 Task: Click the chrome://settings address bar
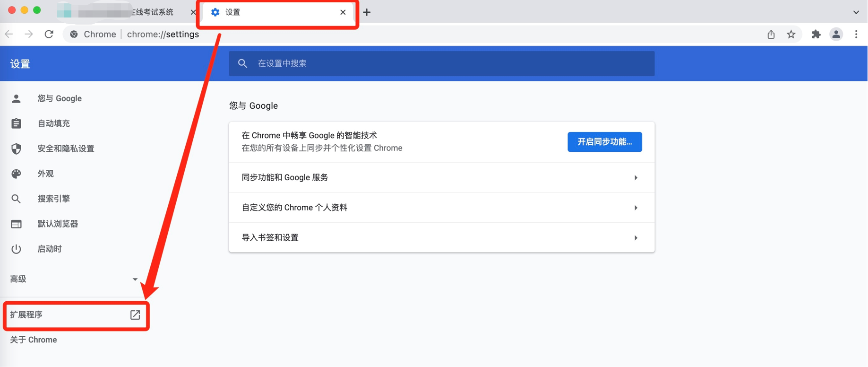click(x=163, y=34)
